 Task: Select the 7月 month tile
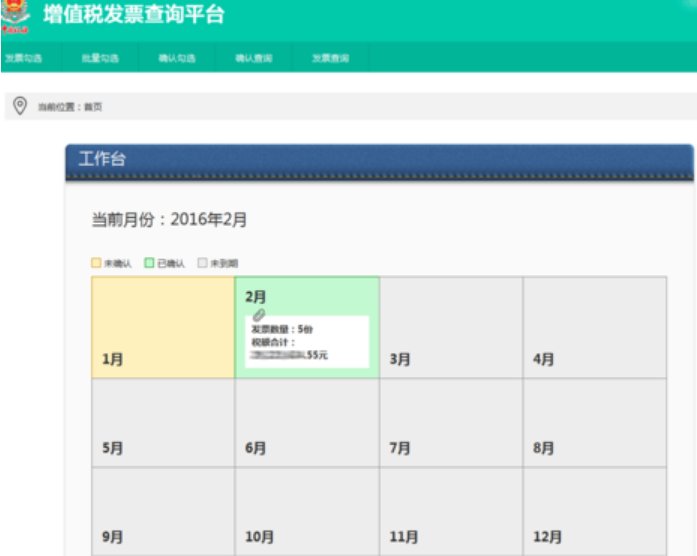click(x=451, y=423)
